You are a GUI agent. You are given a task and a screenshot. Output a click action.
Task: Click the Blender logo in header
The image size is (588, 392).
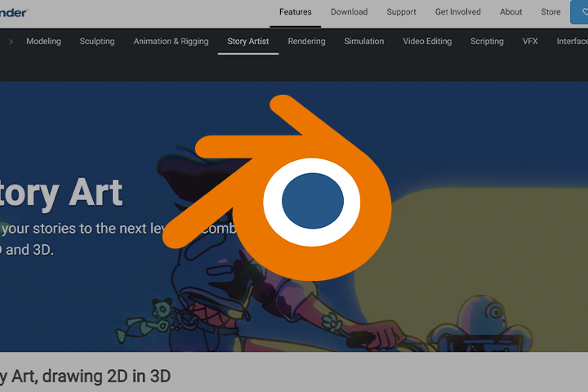(x=14, y=12)
